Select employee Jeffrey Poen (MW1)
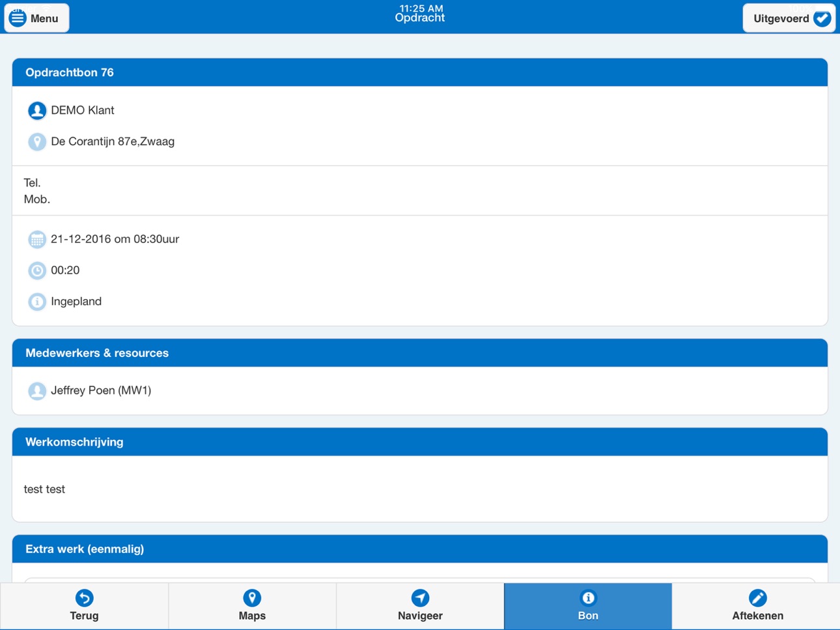 pyautogui.click(x=101, y=390)
